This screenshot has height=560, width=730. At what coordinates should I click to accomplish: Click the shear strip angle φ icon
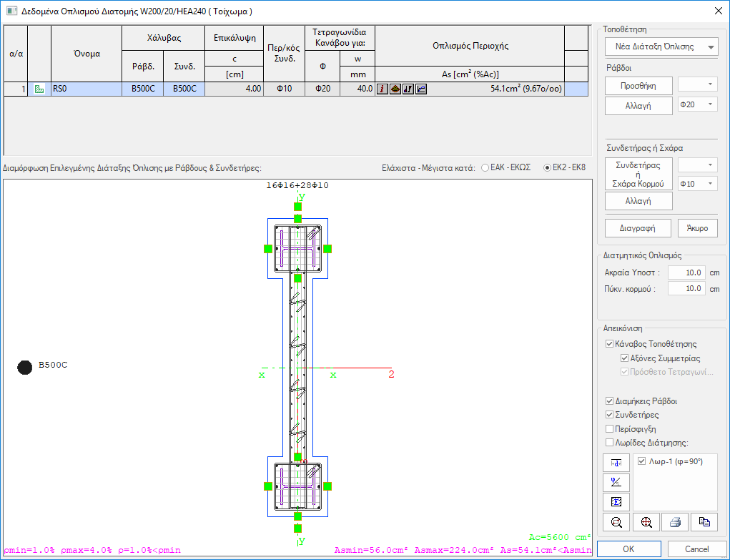(x=616, y=482)
